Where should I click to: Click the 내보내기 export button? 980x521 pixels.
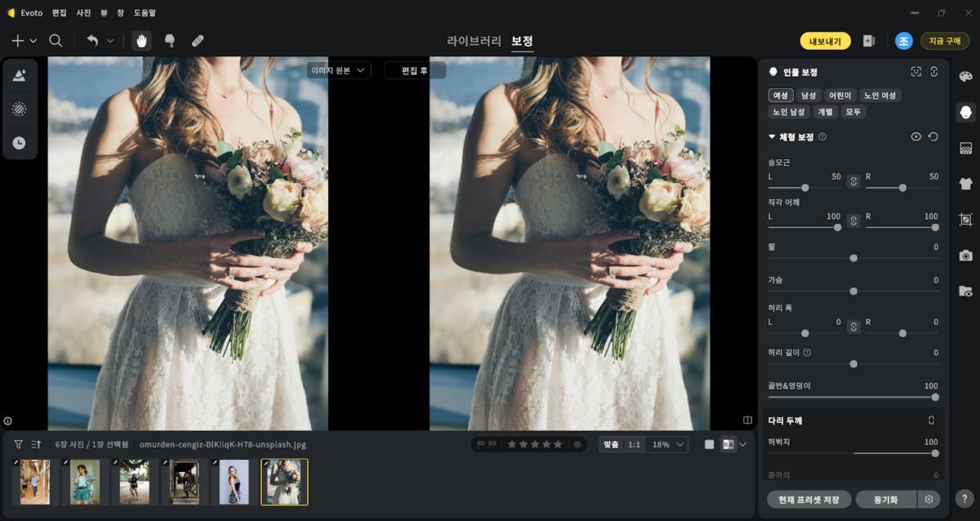pyautogui.click(x=825, y=41)
